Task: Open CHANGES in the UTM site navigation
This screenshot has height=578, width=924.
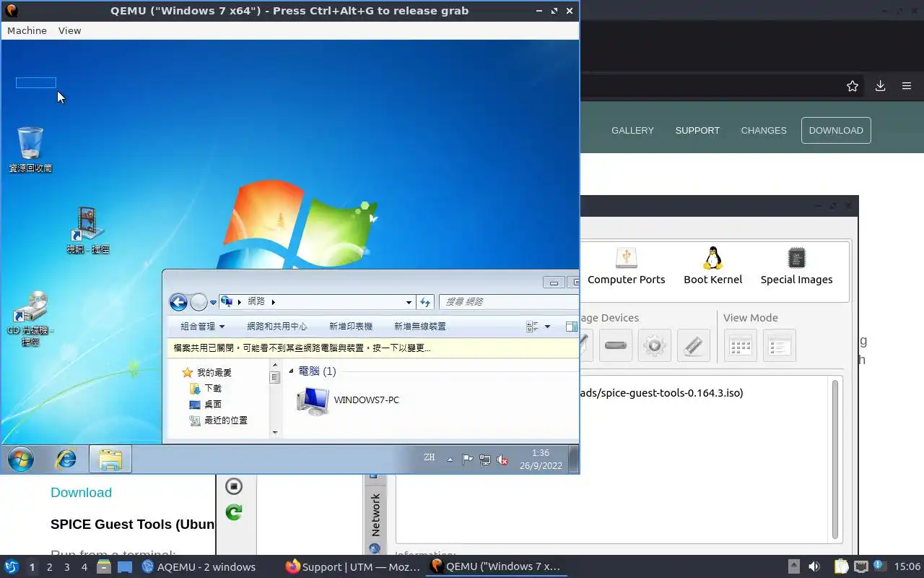Action: [764, 131]
